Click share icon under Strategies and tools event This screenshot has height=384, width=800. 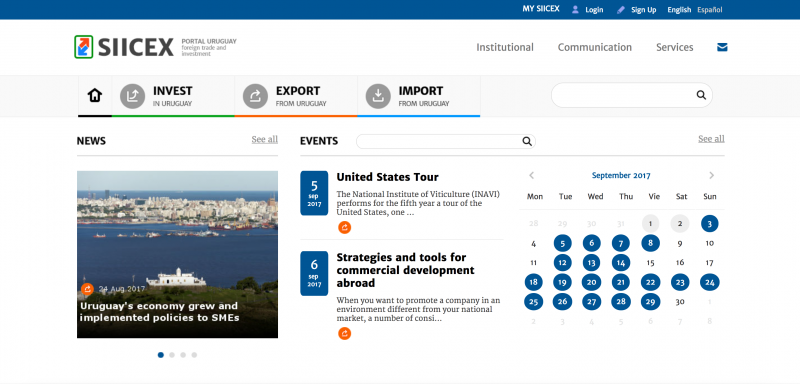(x=344, y=334)
